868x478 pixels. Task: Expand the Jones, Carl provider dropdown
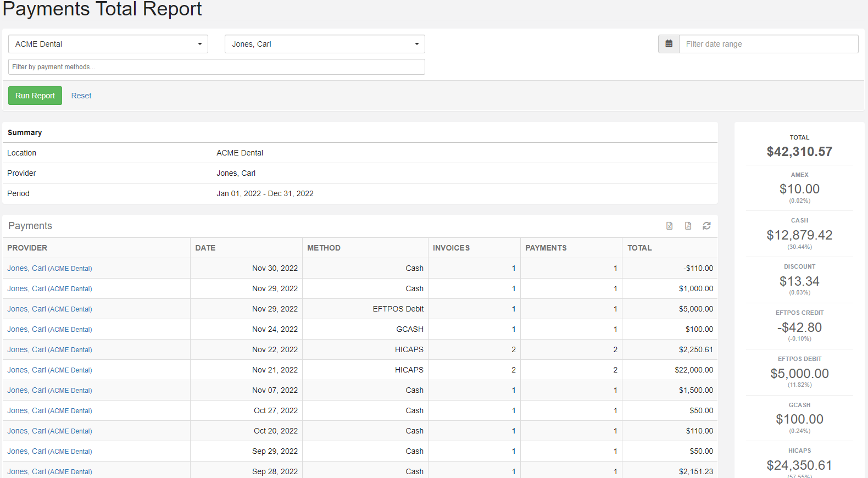[325, 44]
